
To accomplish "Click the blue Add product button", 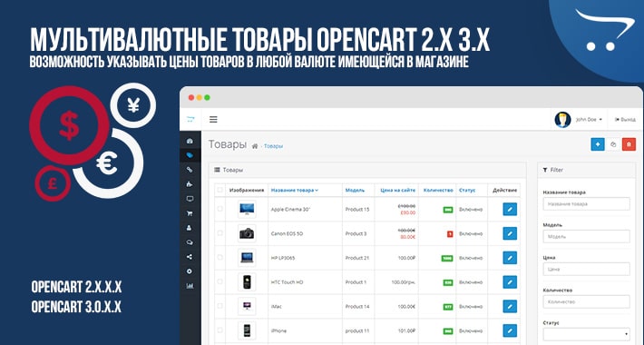I will 598,144.
